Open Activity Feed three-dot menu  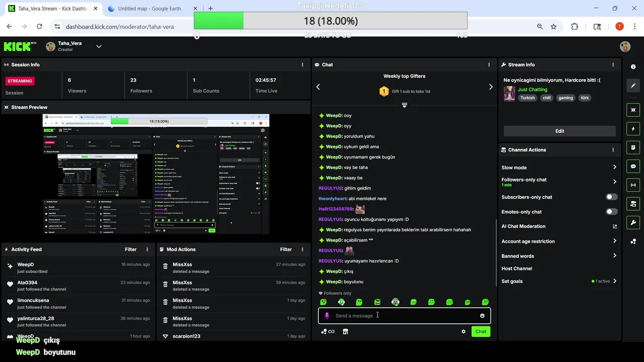pyautogui.click(x=147, y=249)
